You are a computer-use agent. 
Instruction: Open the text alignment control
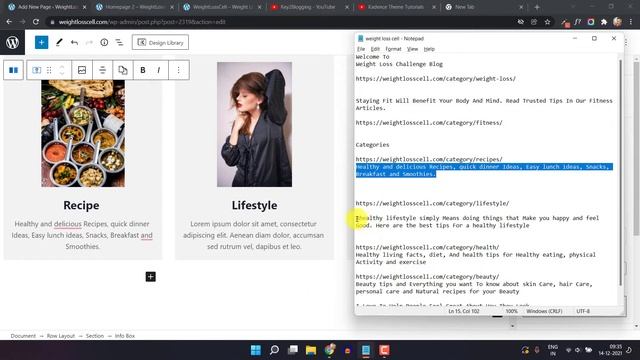click(x=102, y=70)
